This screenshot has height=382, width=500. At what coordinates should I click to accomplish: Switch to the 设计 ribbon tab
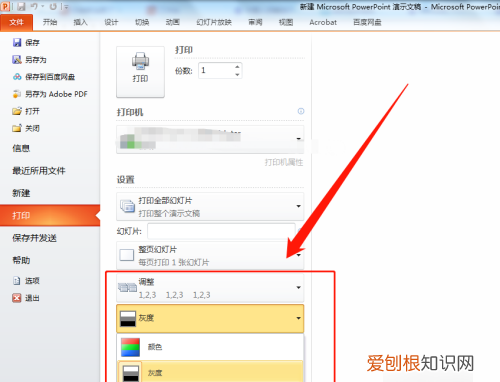(111, 22)
